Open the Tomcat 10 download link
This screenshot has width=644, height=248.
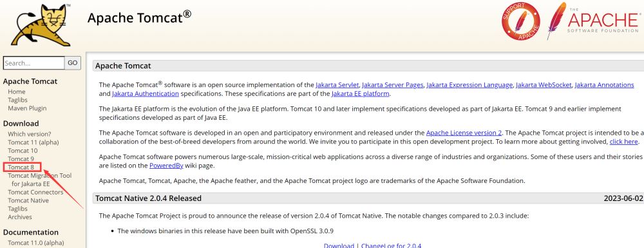(23, 150)
